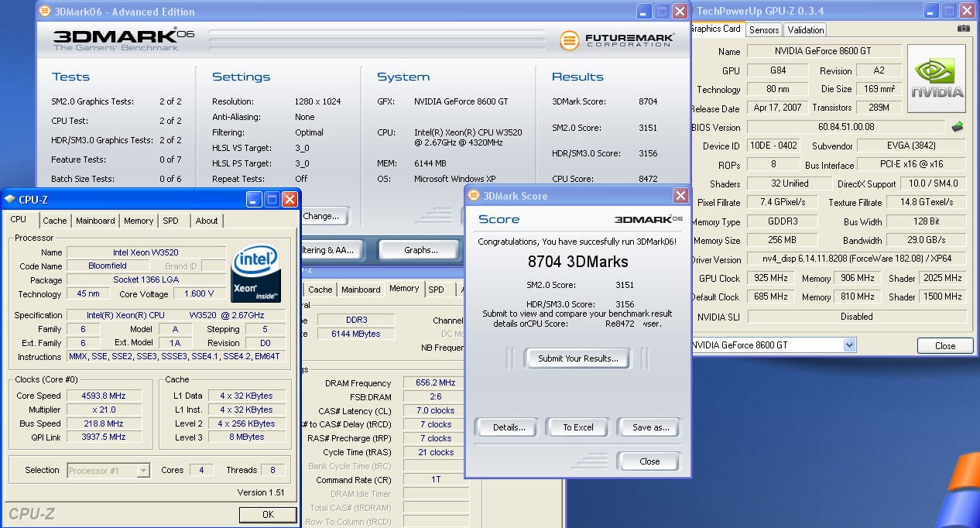Click the NVIDIA logo in GPU-Z
980x528 pixels.
click(x=937, y=78)
